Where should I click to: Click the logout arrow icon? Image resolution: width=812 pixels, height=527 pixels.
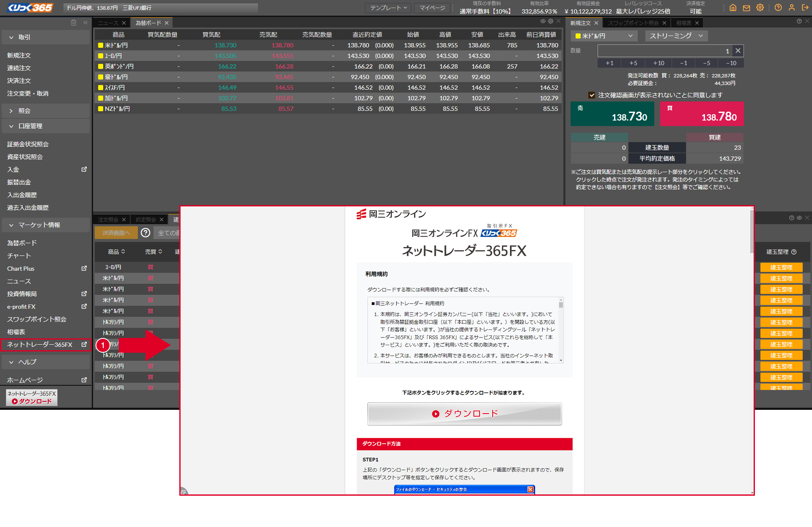click(x=805, y=8)
